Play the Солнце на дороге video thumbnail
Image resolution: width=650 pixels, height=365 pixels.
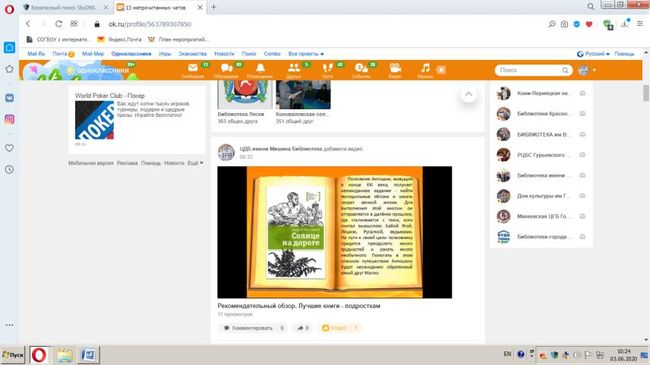(x=335, y=232)
